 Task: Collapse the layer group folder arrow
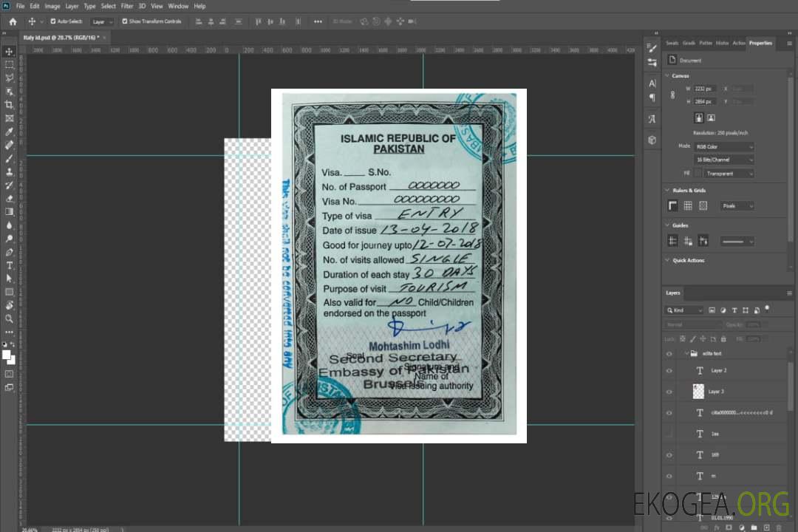(686, 354)
